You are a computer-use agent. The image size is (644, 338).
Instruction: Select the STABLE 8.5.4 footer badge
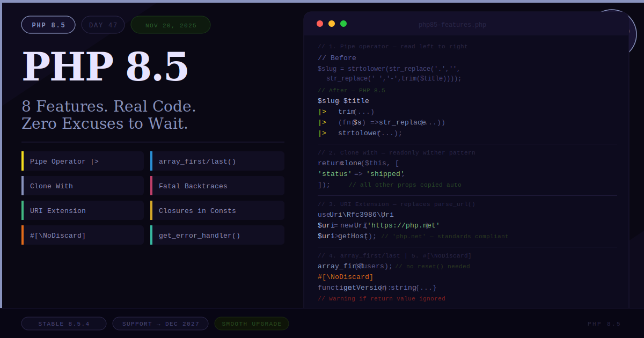(x=63, y=324)
